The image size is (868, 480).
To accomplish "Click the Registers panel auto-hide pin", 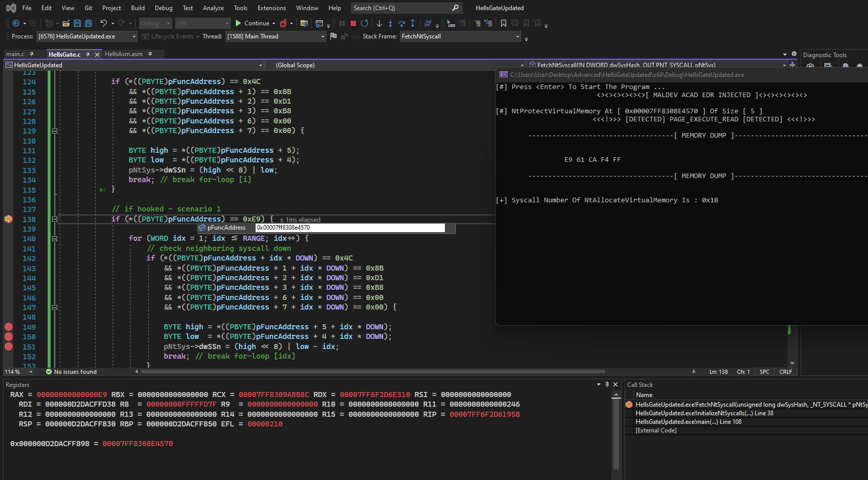I will (607, 384).
